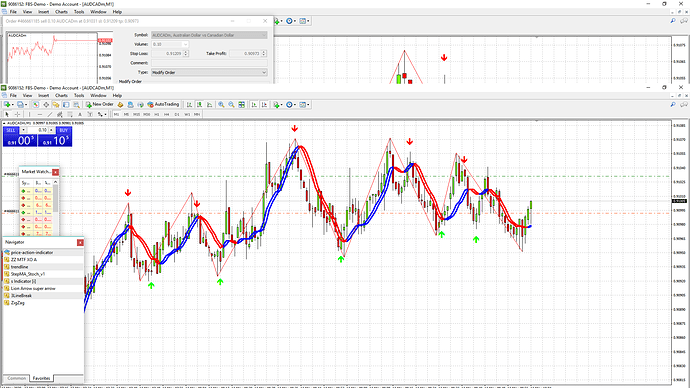This screenshot has width=690, height=388.
Task: Toggle the AutoTrading button
Action: coord(163,105)
